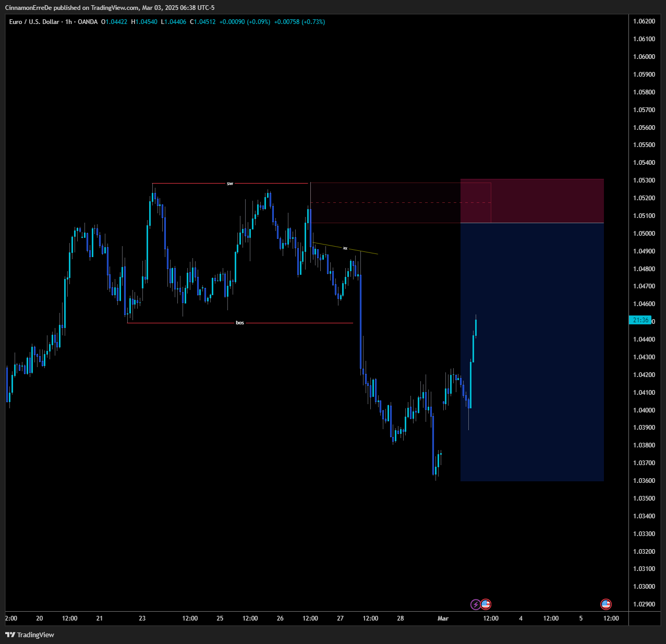The image size is (666, 644).
Task: Select the 'xx' trendline label
Action: tap(345, 248)
